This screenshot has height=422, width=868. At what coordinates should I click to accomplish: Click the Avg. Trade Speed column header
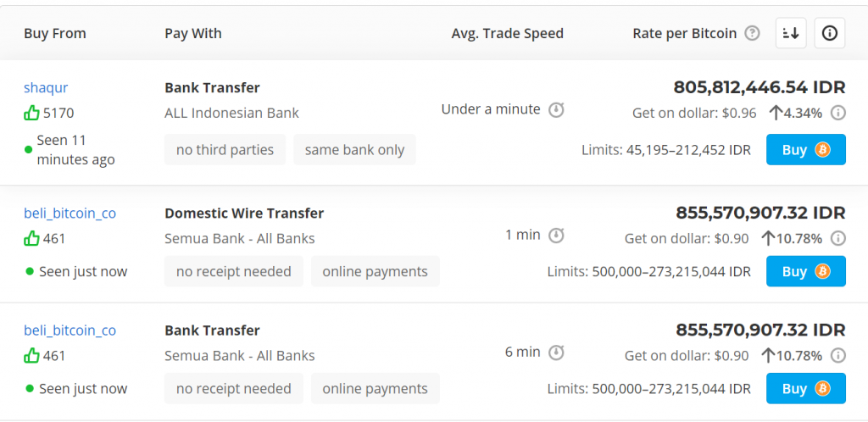click(507, 34)
